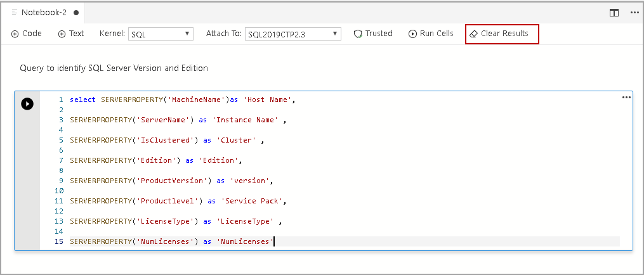Click the split editor icon
644x275 pixels.
tap(614, 12)
